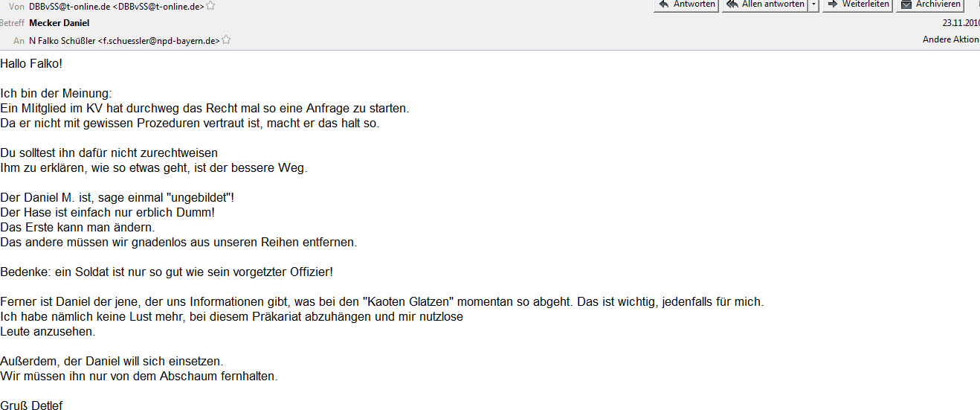Screen dimensions: 980x410
Task: Click the Betreff header label
Action: pos(12,23)
